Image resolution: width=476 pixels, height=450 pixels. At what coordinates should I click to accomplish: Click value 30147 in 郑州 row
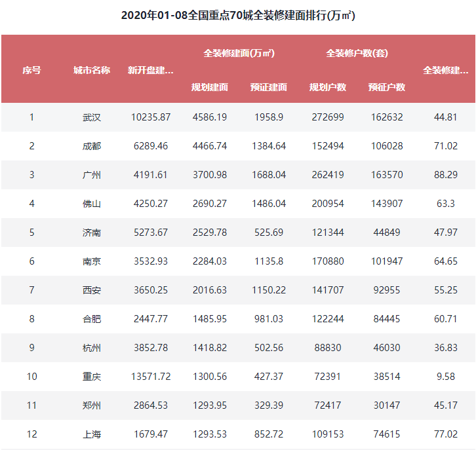[387, 405]
